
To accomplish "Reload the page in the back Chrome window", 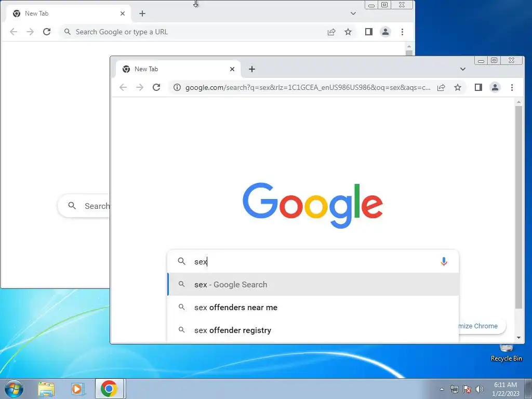I will click(47, 32).
